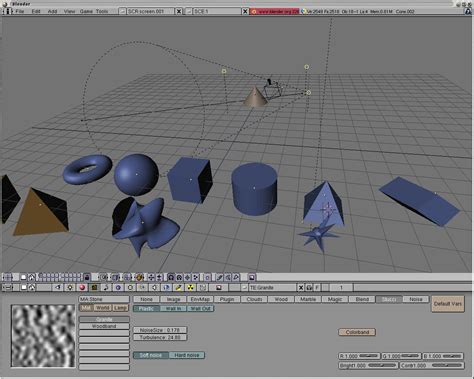Open the SCE scene browse dropdown
Image resolution: width=474 pixels, height=379 pixels.
(x=189, y=11)
